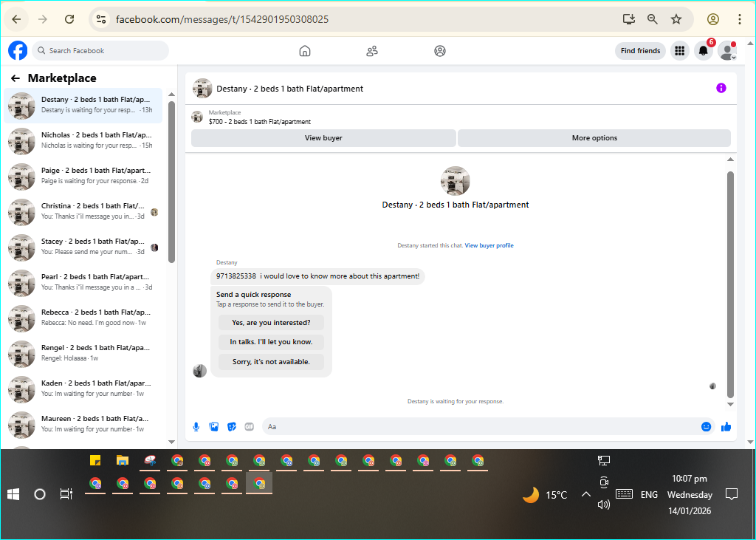Open the Home feed icon
This screenshot has width=756, height=540.
[x=305, y=51]
